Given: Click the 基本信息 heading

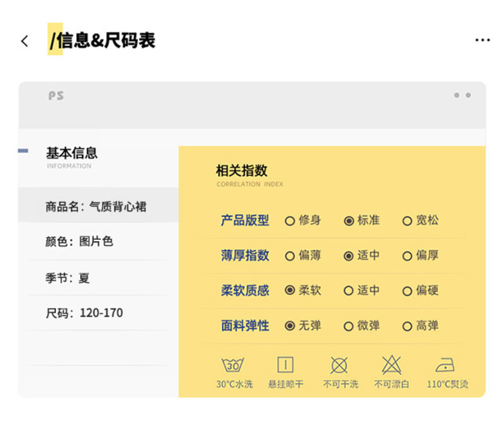Looking at the screenshot, I should pos(71,153).
